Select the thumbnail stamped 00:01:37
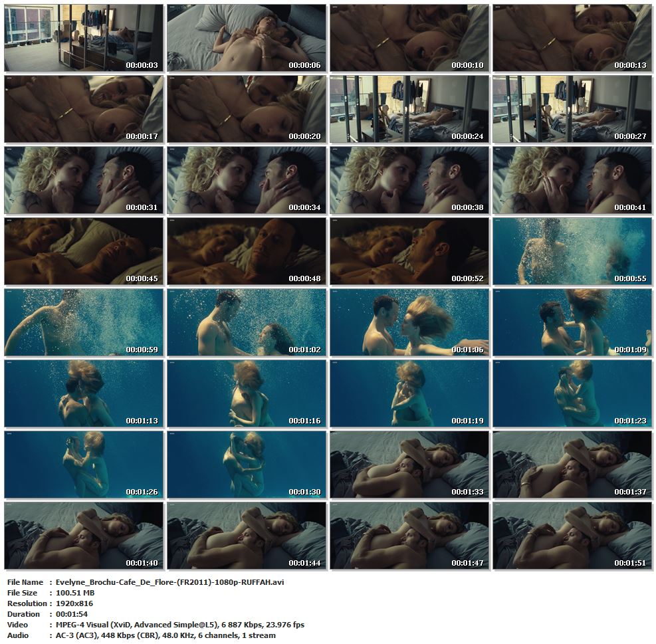This screenshot has width=656, height=644. point(572,465)
